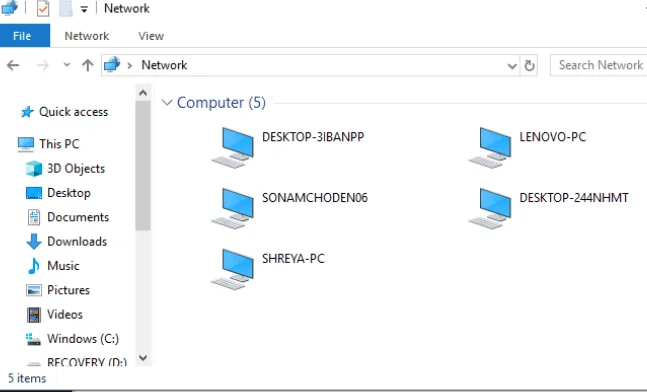Viewport: 647px width, 392px height.
Task: Click the navigation pane scrollbar thumb
Action: click(x=143, y=165)
